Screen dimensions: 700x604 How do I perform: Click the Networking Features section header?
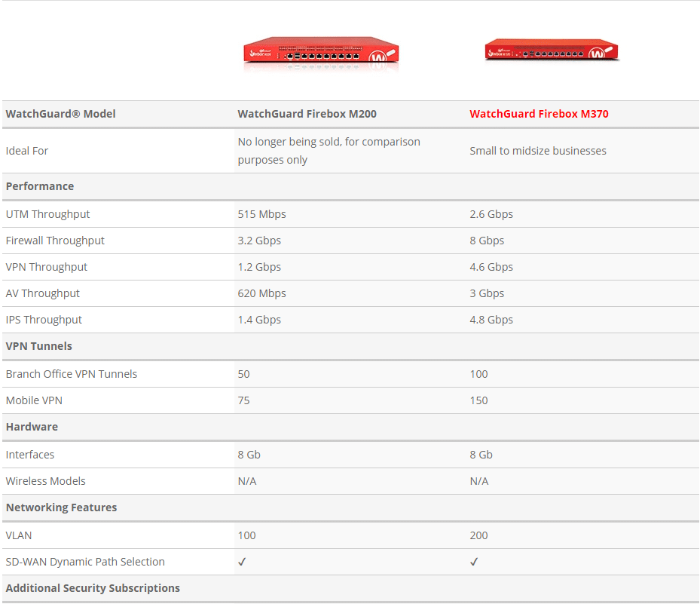pos(61,507)
